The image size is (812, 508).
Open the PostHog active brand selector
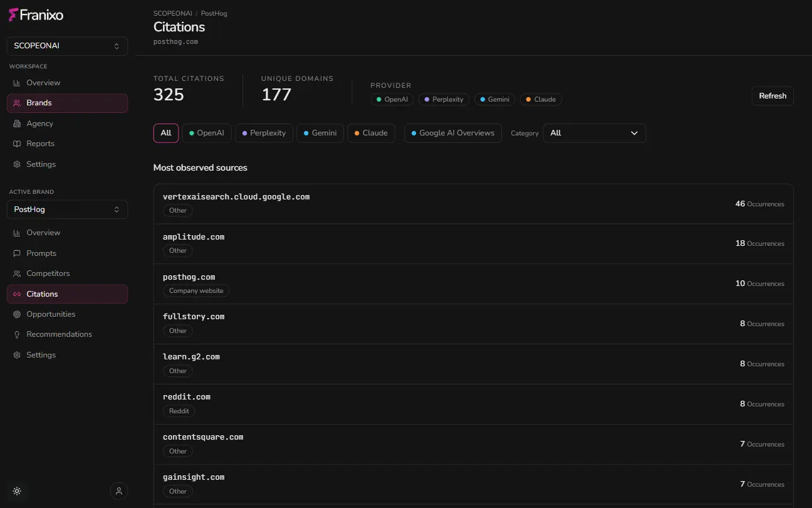67,209
